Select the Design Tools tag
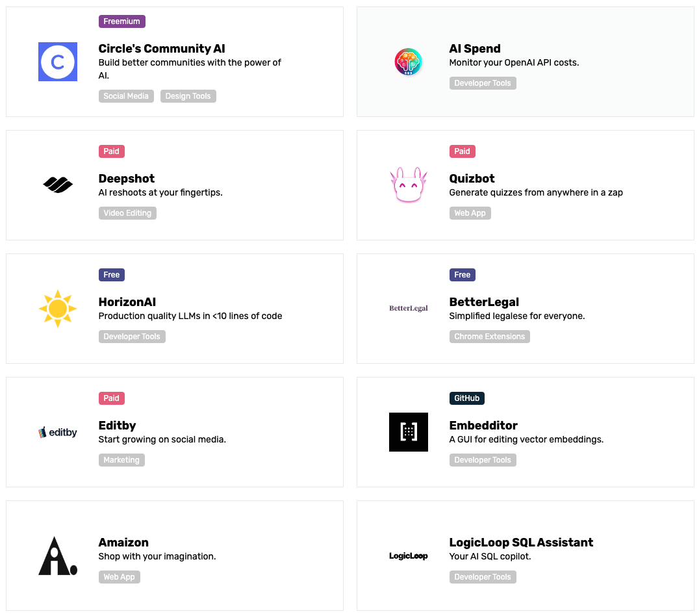 pyautogui.click(x=188, y=96)
